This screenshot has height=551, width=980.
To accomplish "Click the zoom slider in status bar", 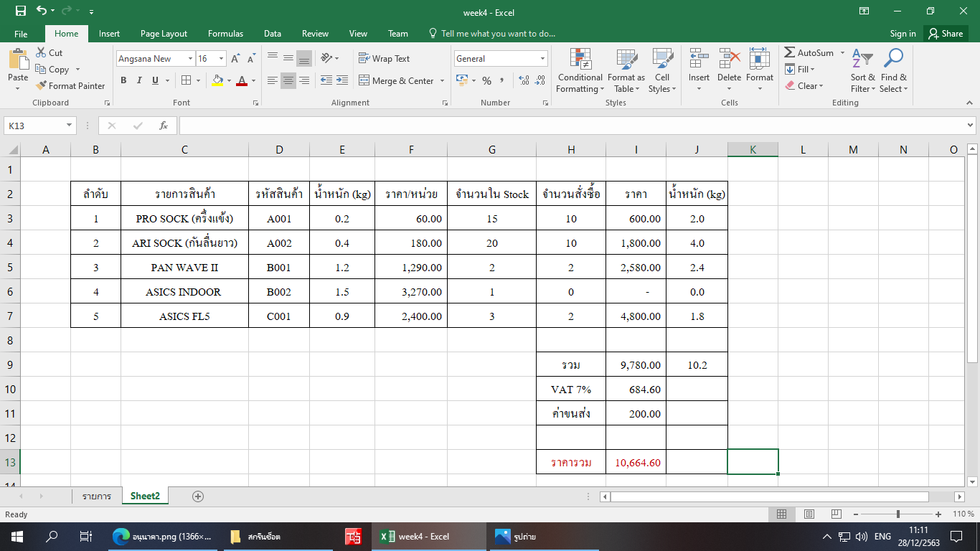I will [x=898, y=514].
